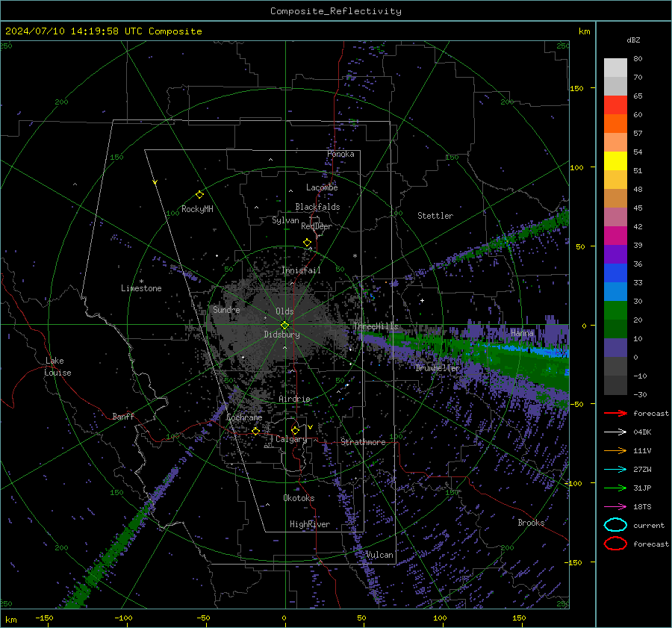This screenshot has height=628, width=672.
Task: Select the purple 39–36 dBZ color band
Action: (615, 254)
